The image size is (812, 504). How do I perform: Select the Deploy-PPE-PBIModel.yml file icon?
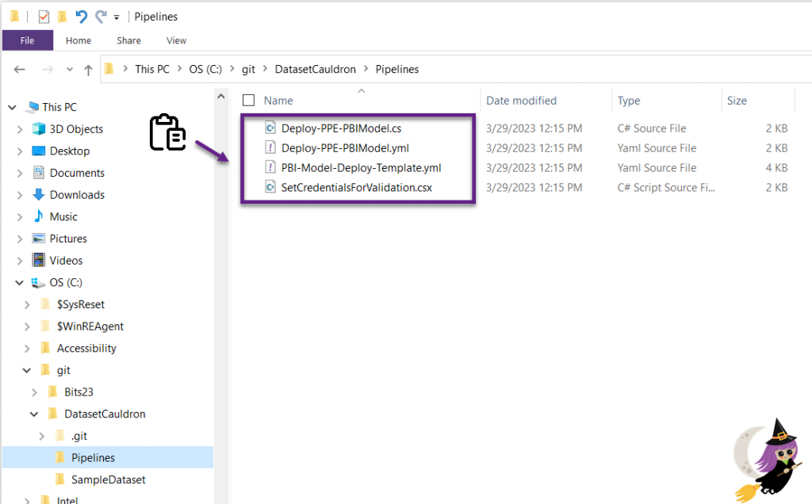pos(270,147)
